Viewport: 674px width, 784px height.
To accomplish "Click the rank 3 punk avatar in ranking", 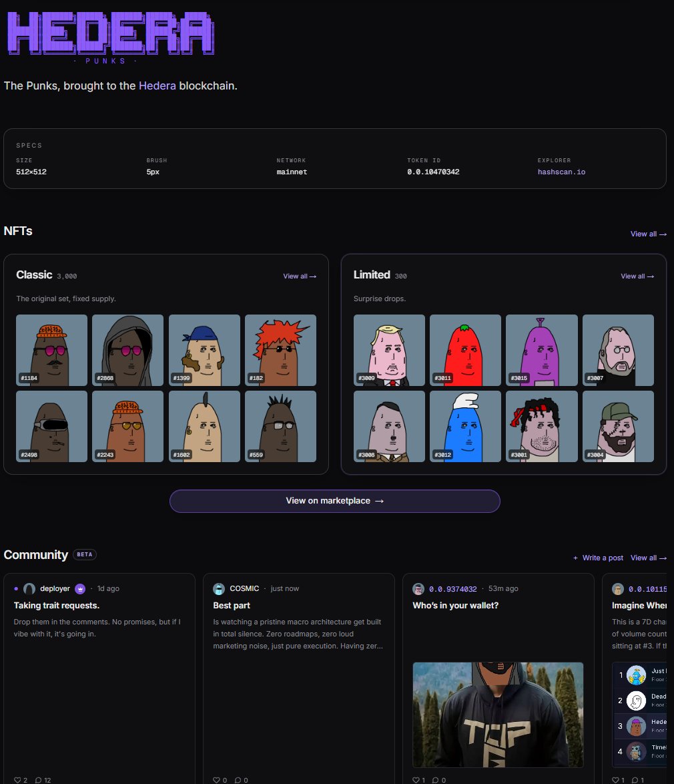I will coord(636,726).
